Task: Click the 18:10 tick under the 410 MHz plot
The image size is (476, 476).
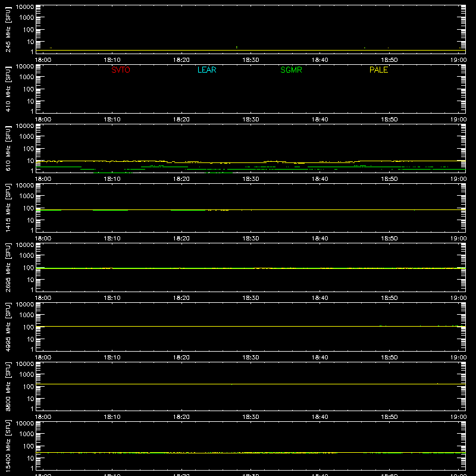Action: click(112, 120)
